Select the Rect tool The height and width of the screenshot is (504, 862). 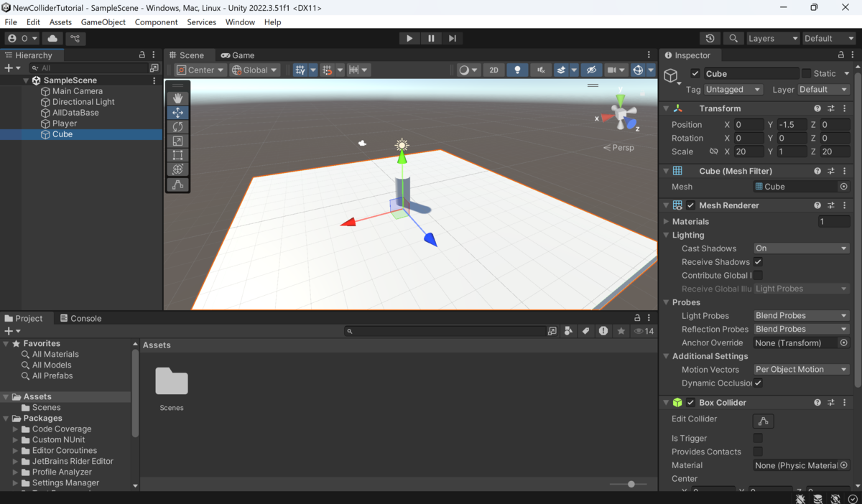[x=177, y=155]
